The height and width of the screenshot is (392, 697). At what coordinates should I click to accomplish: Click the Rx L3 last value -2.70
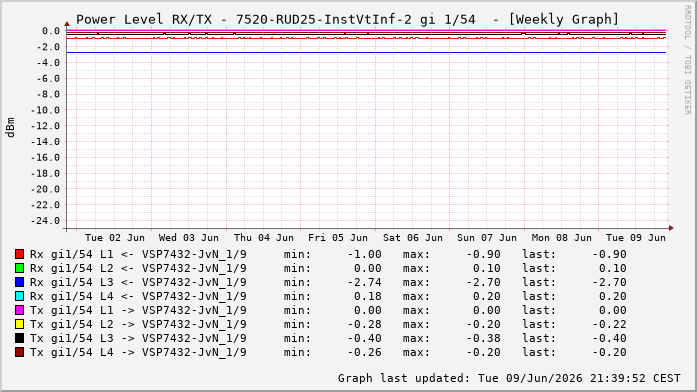[609, 282]
